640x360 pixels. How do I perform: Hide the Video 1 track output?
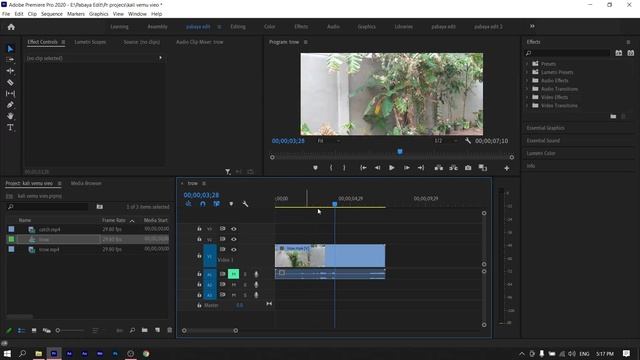coord(233,249)
